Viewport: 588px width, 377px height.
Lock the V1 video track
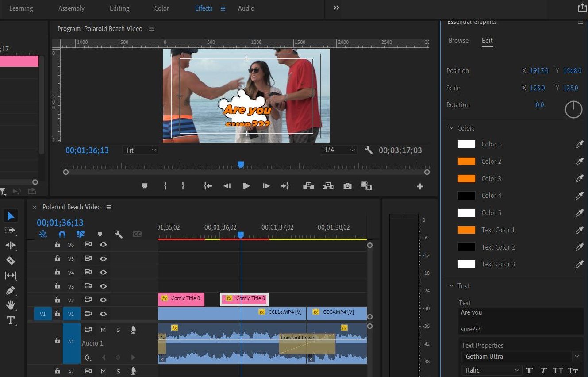[58, 314]
